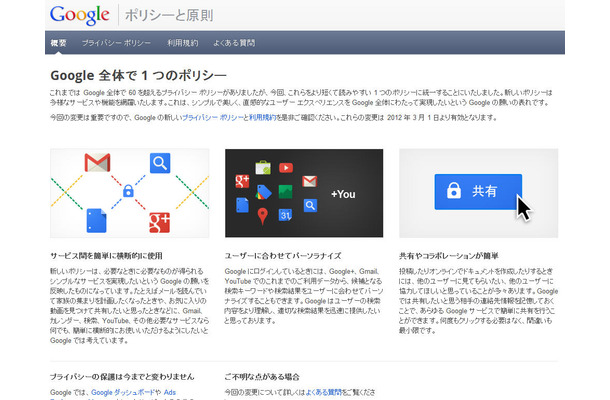Click the Play Store shopping bag icon
The image size is (610, 400).
pyautogui.click(x=263, y=168)
